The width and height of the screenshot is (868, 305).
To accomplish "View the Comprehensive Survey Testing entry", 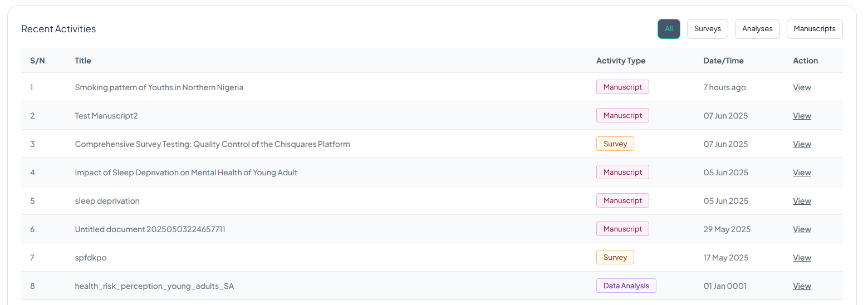I will [802, 144].
